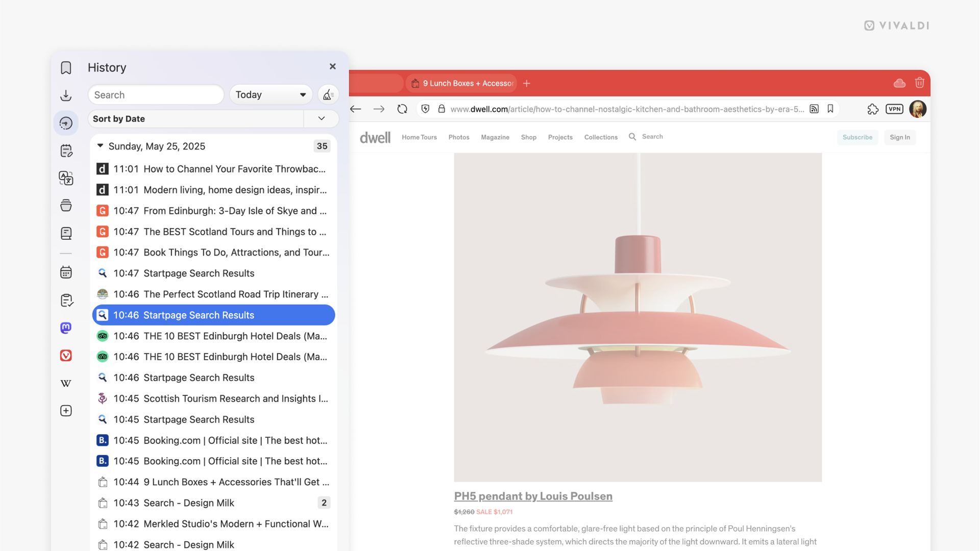Image resolution: width=980 pixels, height=551 pixels.
Task: Open Collections in dwell menu
Action: (x=601, y=137)
